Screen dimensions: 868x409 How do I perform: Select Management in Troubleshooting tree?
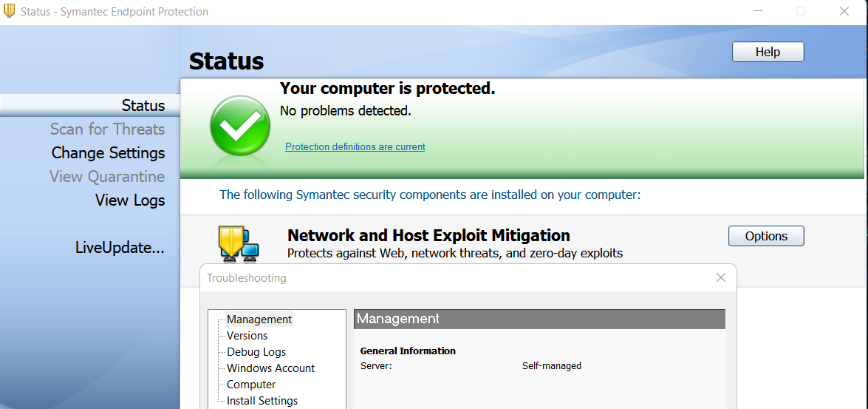click(259, 320)
